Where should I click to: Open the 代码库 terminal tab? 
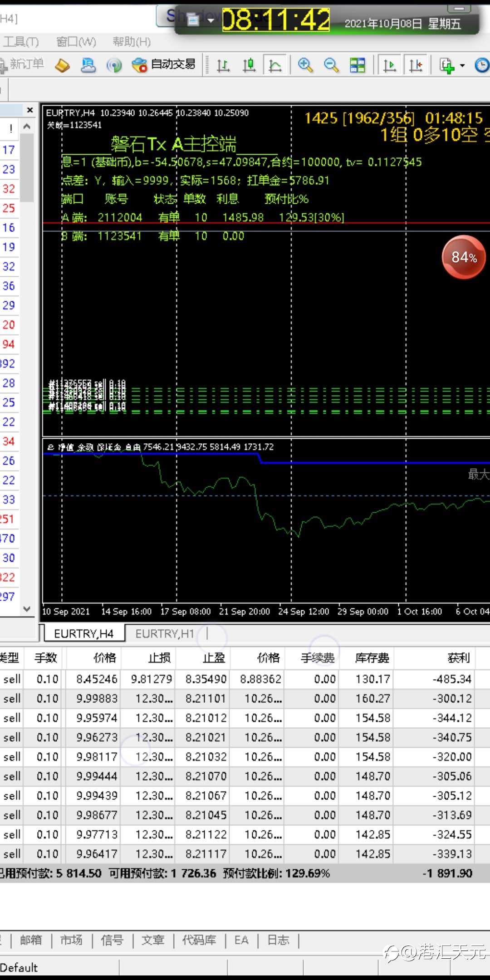(199, 940)
